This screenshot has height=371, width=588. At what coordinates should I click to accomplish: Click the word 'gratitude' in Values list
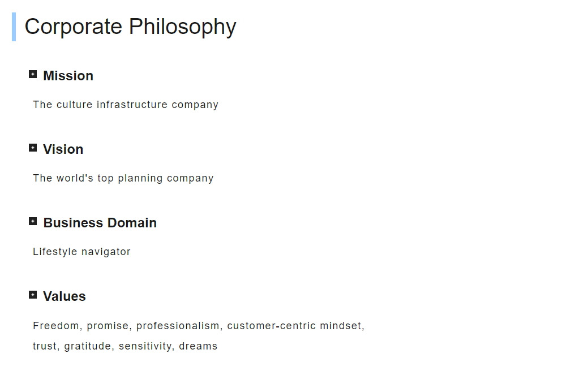pos(87,346)
